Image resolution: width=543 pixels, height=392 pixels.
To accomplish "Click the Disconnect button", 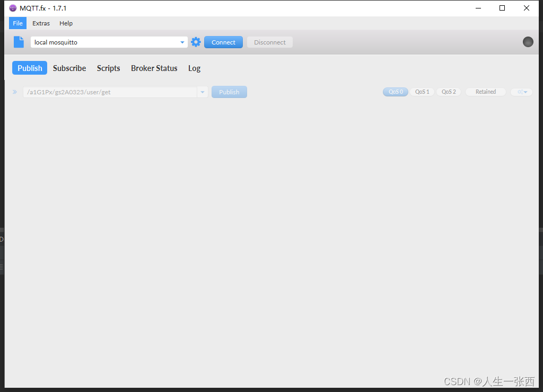I will 270,42.
